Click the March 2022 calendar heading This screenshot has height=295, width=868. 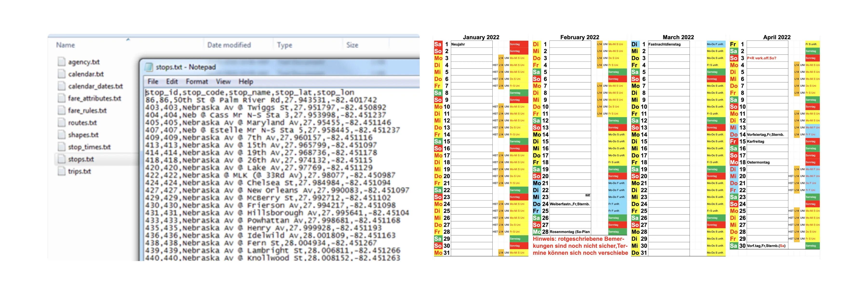pyautogui.click(x=678, y=37)
